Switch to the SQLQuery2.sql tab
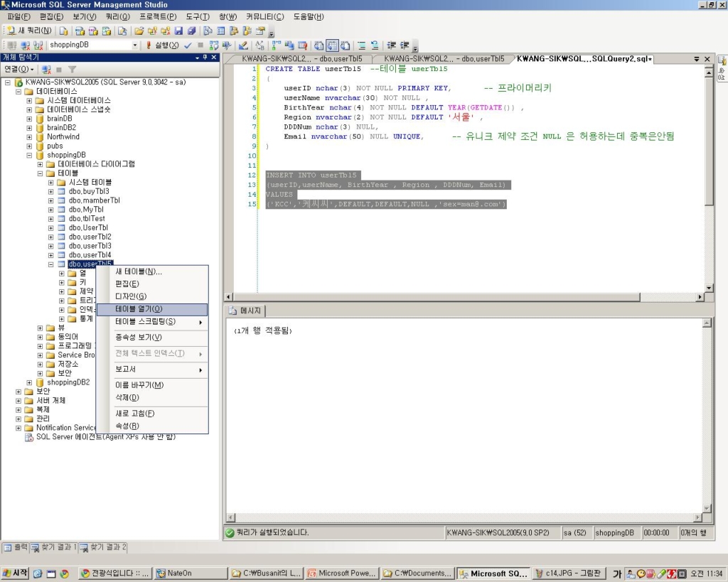This screenshot has width=728, height=582. tap(584, 59)
